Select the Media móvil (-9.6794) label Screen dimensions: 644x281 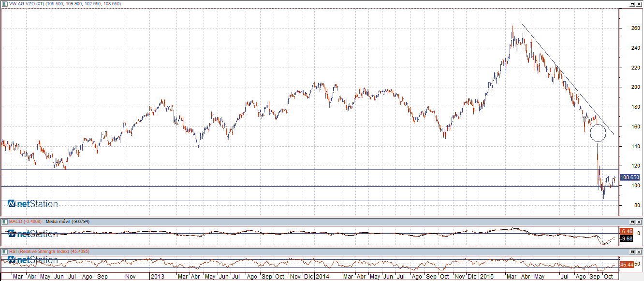click(x=67, y=222)
